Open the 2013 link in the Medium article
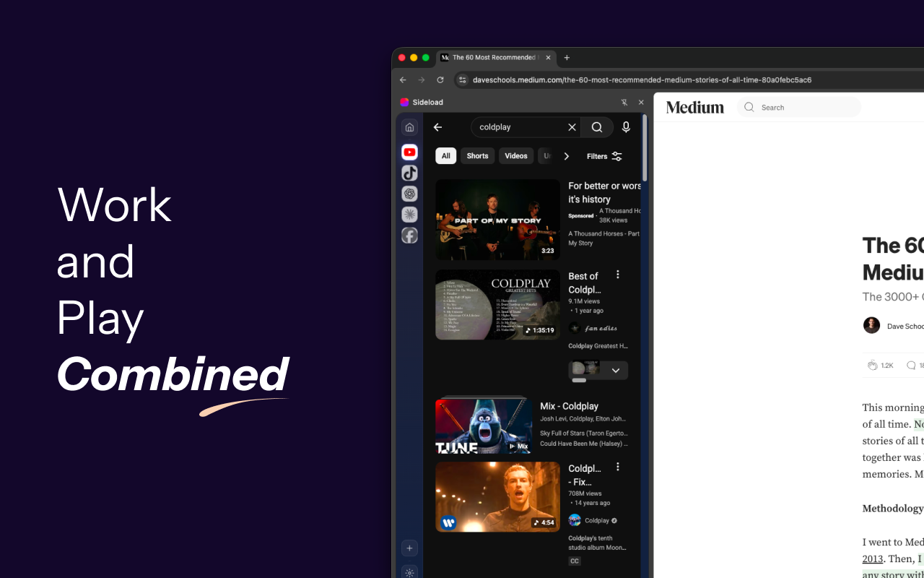Image resolution: width=924 pixels, height=578 pixels. click(872, 558)
